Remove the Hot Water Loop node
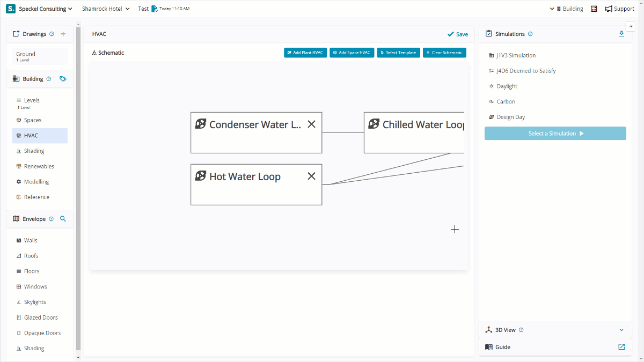 pos(311,176)
